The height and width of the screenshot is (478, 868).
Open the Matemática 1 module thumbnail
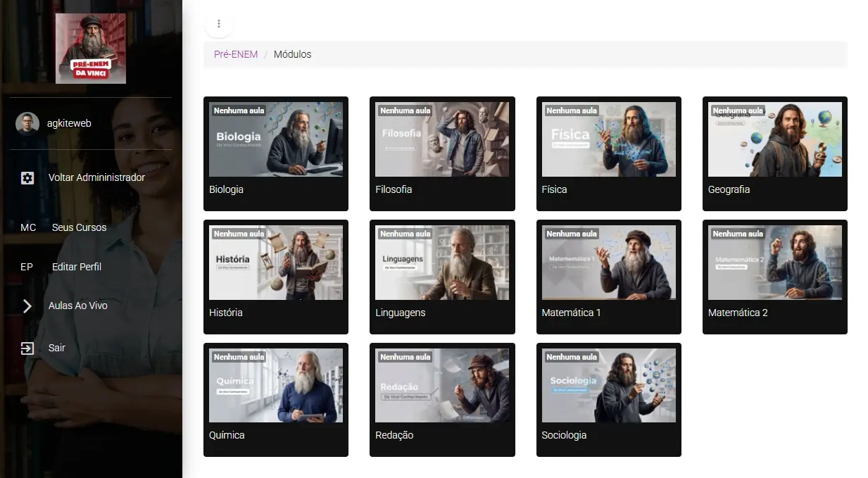(608, 263)
